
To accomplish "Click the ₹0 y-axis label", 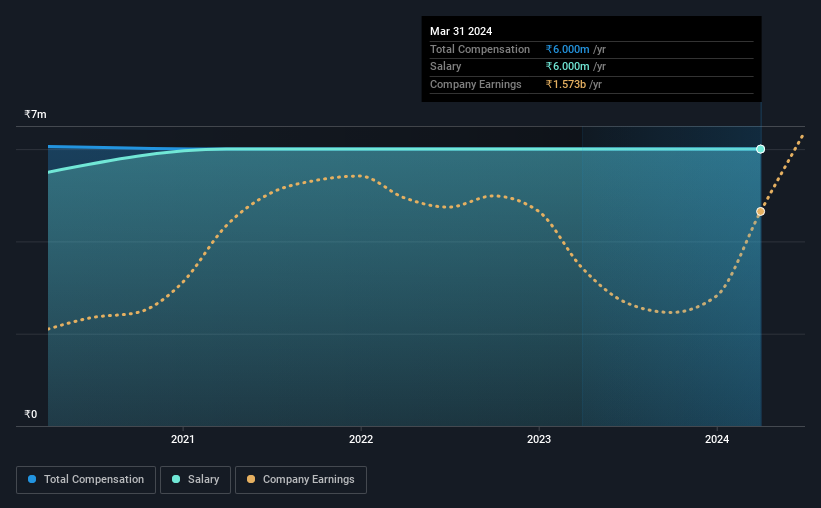I will point(30,414).
